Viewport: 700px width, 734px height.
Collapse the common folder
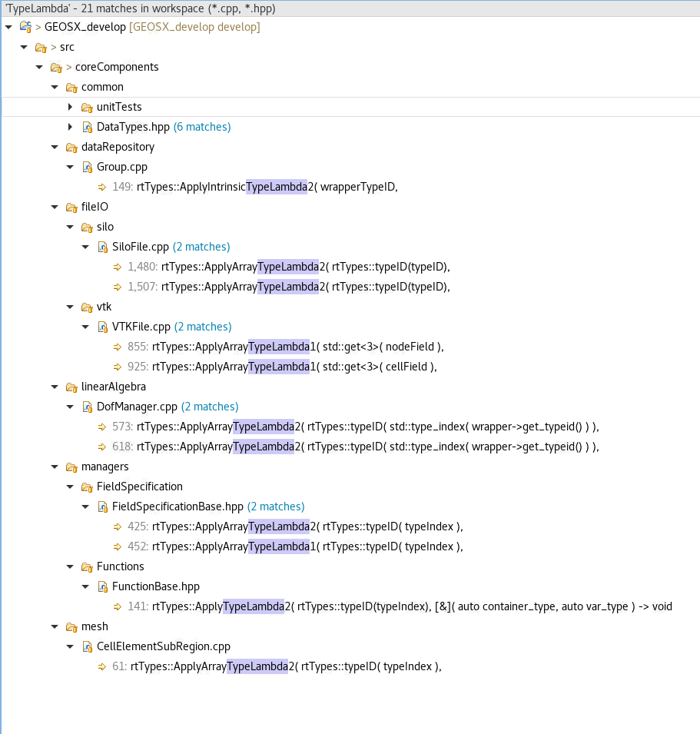55,87
